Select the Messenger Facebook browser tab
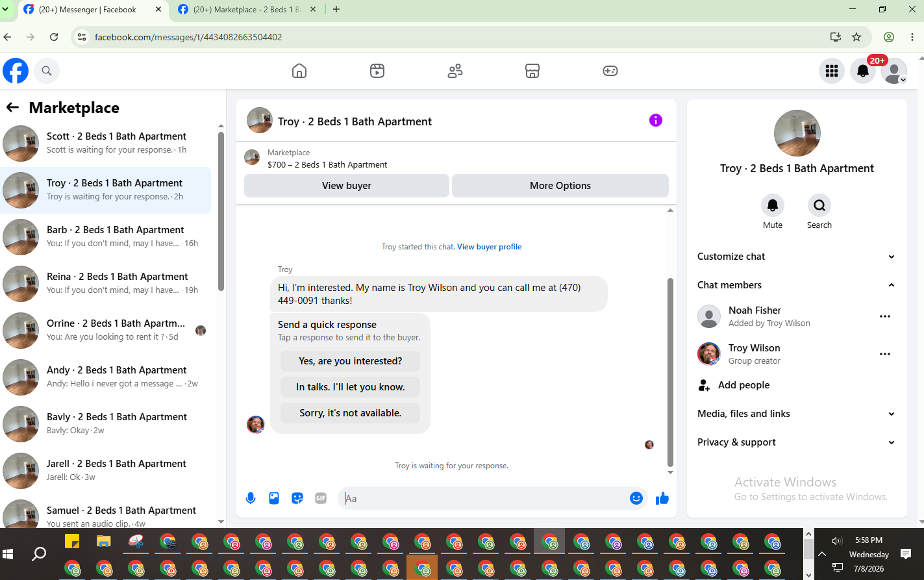Screen dimensions: 924x580 pyautogui.click(x=92, y=10)
